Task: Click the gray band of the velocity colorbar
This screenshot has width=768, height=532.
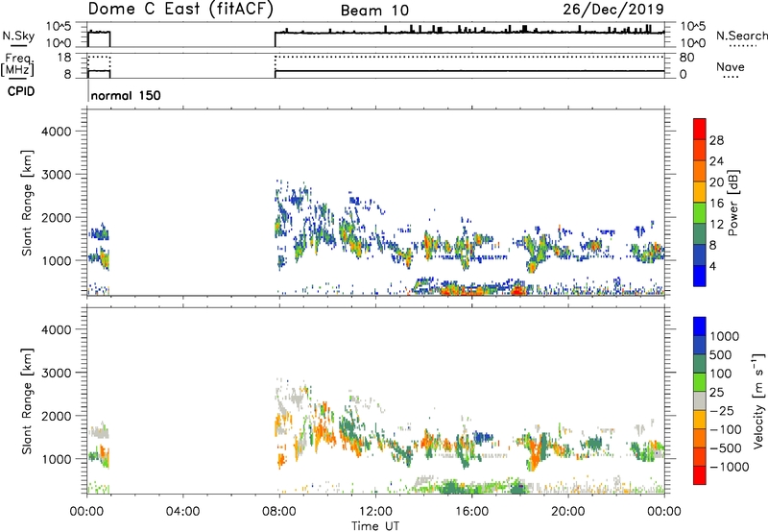Action: [700, 401]
